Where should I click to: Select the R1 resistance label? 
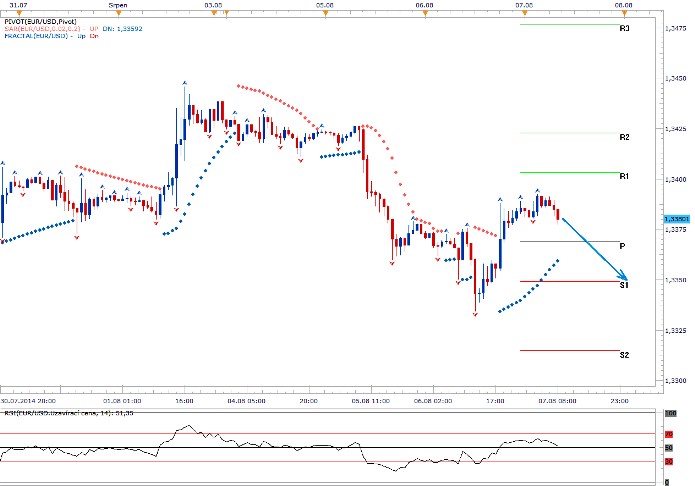624,176
